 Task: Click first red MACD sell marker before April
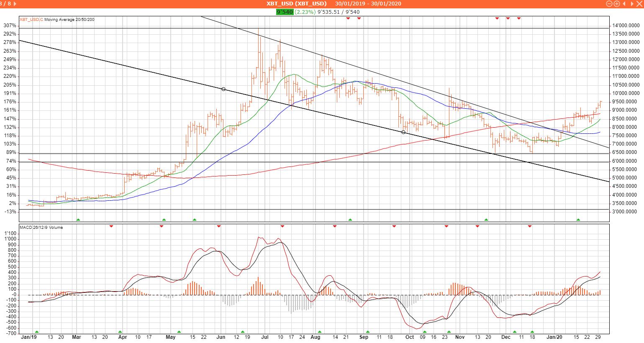click(x=111, y=226)
